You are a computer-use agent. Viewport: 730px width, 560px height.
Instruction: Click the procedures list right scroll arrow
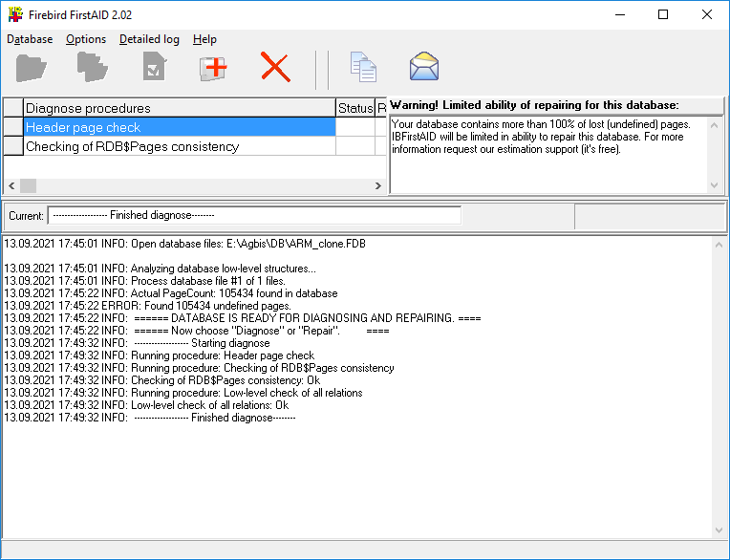[x=378, y=185]
